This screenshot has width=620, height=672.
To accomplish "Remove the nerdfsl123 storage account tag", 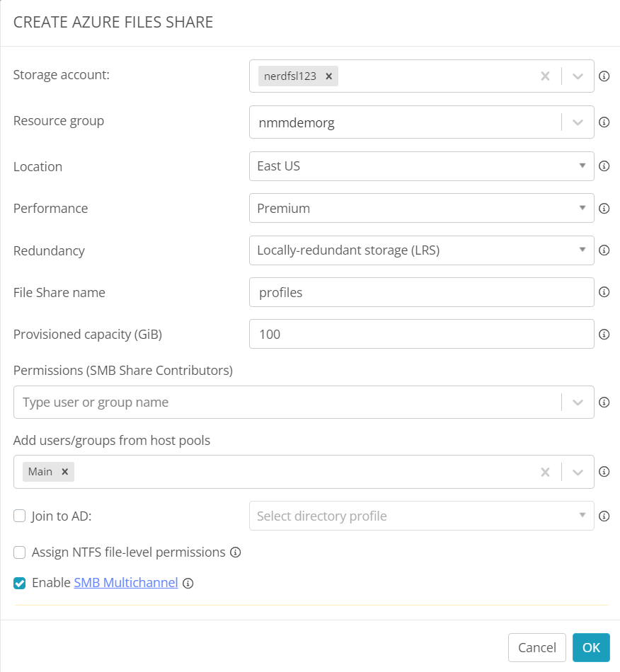I will click(329, 76).
